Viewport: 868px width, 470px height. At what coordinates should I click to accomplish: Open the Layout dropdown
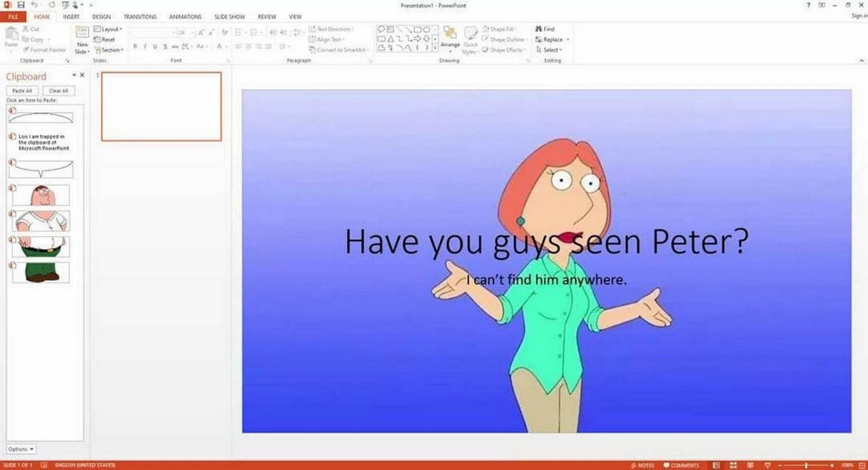[108, 29]
